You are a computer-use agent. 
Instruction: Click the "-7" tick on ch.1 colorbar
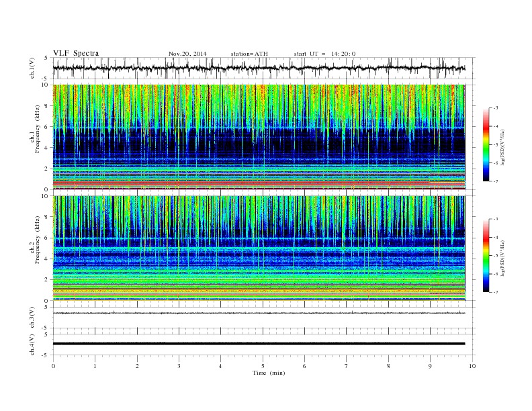coord(495,181)
